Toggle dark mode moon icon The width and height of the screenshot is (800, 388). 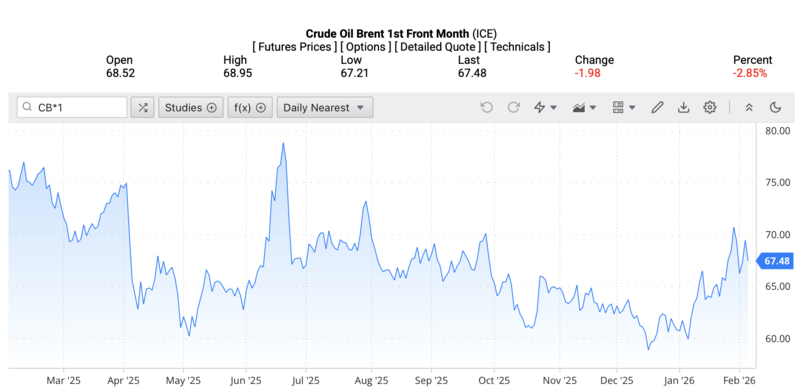(x=776, y=107)
